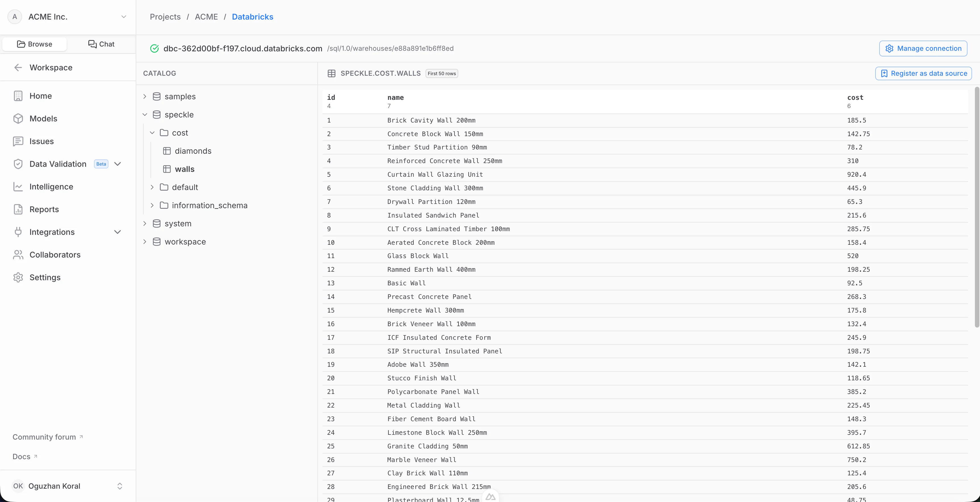Click the Reports document icon
The image size is (980, 502).
[18, 209]
